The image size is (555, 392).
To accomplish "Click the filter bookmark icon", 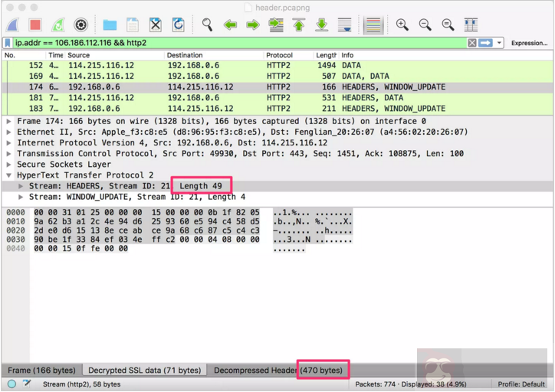I will click(8, 43).
